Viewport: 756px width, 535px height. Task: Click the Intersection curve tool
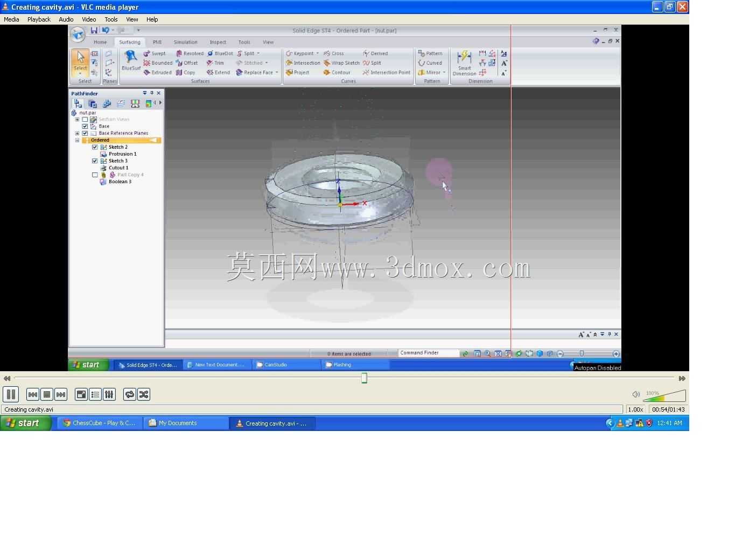coord(303,63)
